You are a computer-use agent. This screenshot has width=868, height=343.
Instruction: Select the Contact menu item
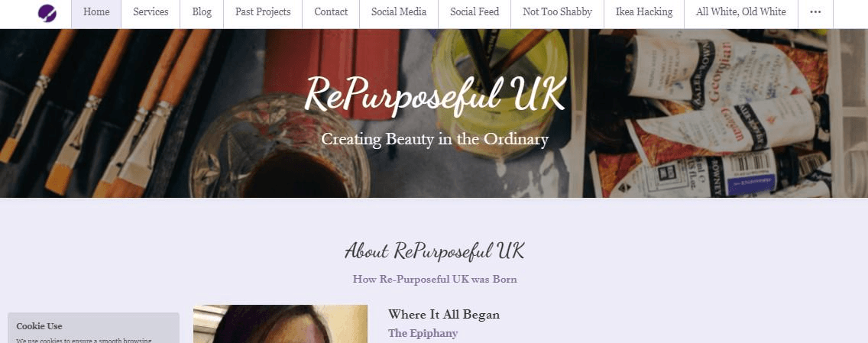tap(331, 11)
